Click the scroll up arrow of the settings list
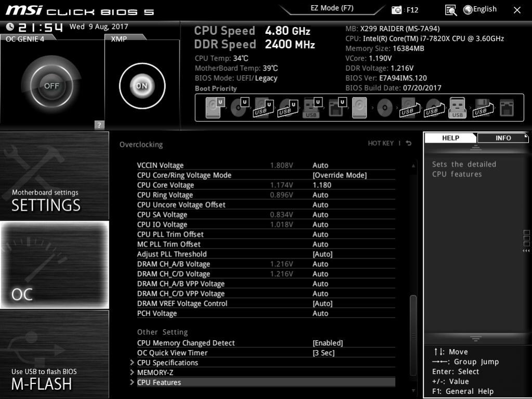Screen dimensions: 532x399 [x=413, y=165]
